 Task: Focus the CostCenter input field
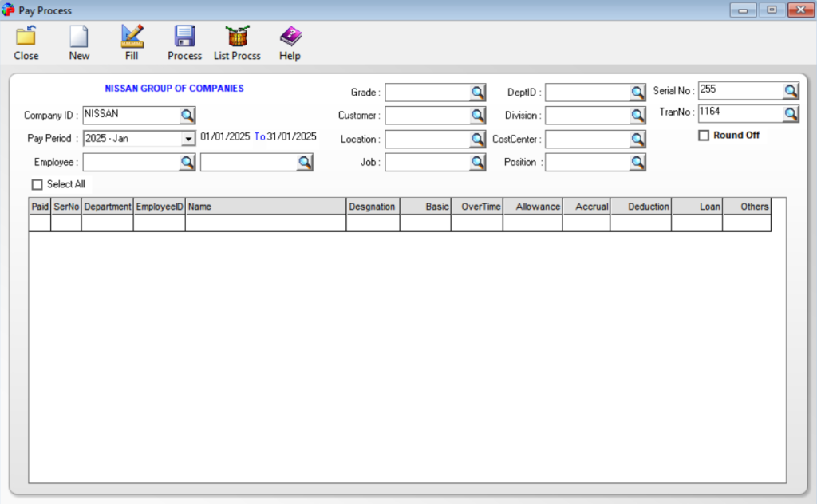pos(588,139)
